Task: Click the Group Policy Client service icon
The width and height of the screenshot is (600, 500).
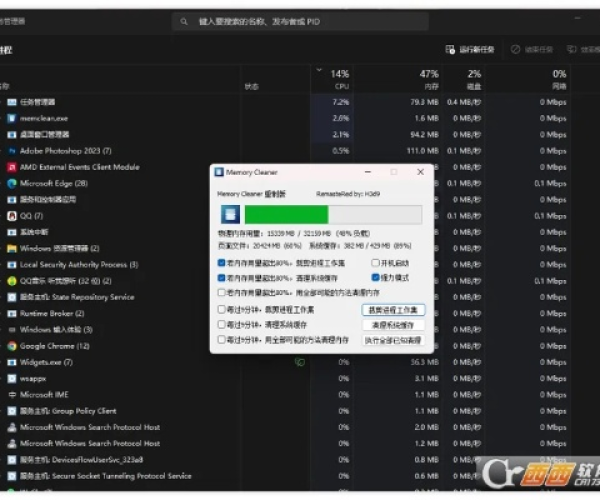Action: 12,411
